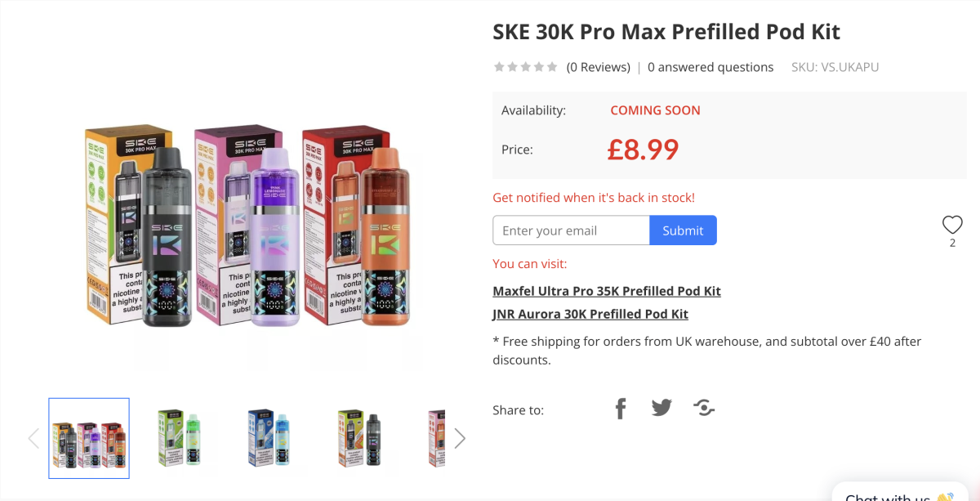This screenshot has height=501, width=980.
Task: Open the 0 answered questions link
Action: 710,67
